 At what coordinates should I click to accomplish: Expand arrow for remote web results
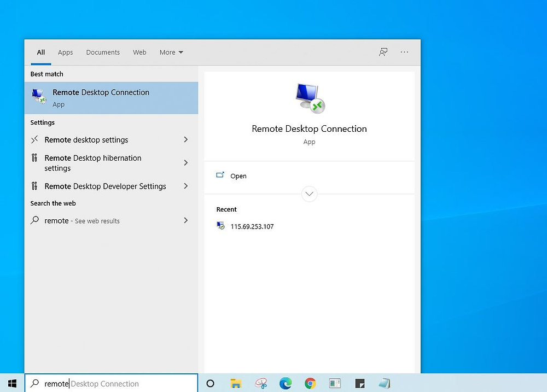[x=186, y=220]
